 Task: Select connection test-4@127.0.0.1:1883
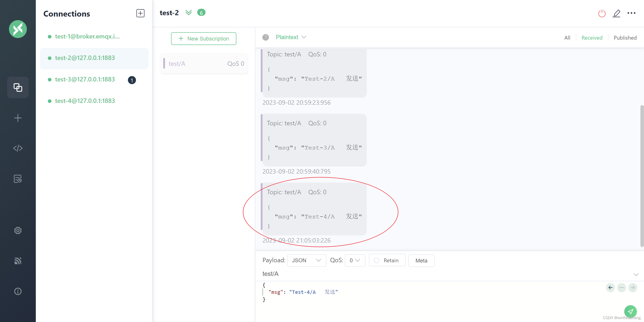click(x=94, y=101)
